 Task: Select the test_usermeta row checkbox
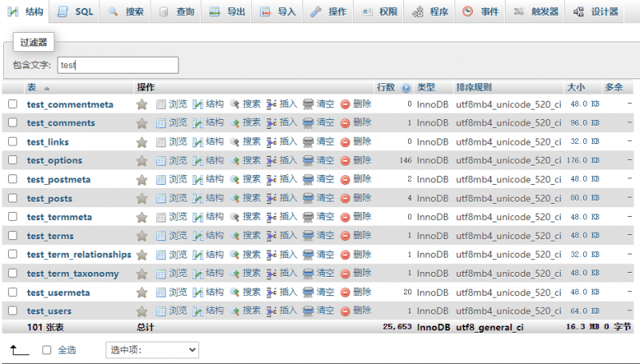13,293
